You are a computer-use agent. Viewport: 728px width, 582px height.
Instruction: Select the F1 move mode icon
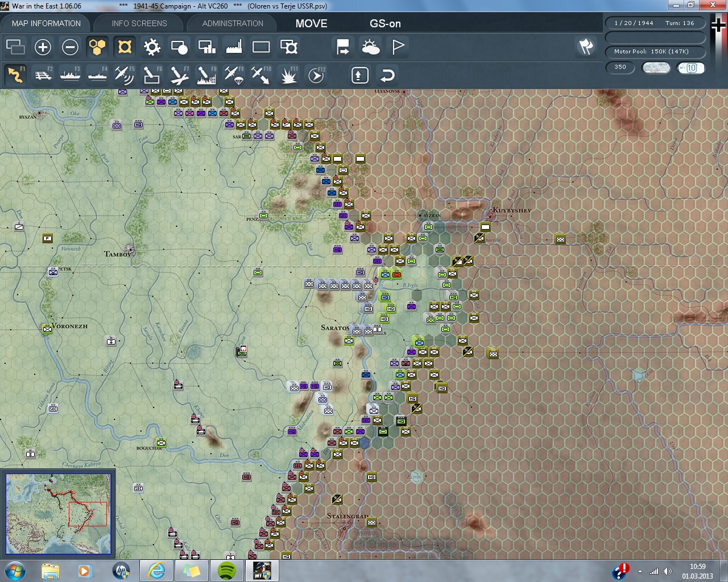coord(16,74)
